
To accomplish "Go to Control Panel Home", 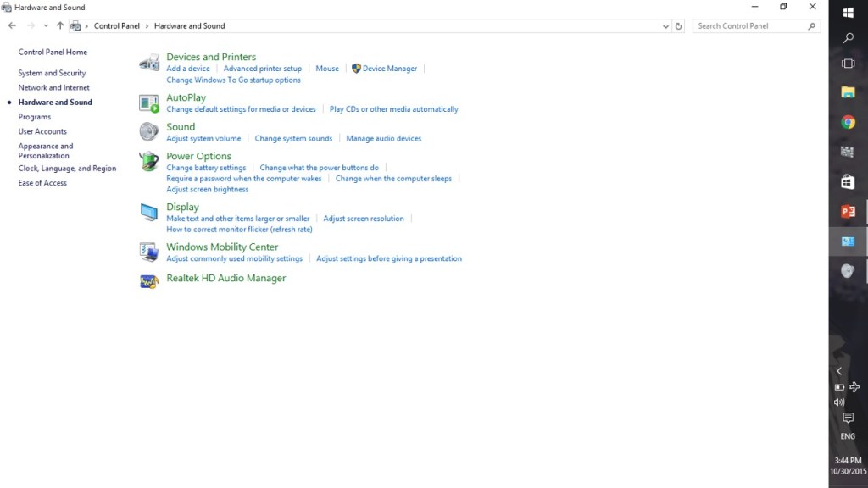I will tap(53, 52).
